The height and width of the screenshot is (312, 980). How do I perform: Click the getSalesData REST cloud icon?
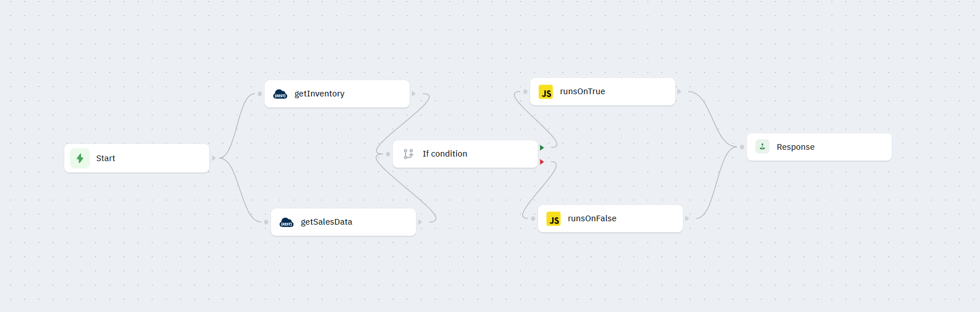pos(287,222)
